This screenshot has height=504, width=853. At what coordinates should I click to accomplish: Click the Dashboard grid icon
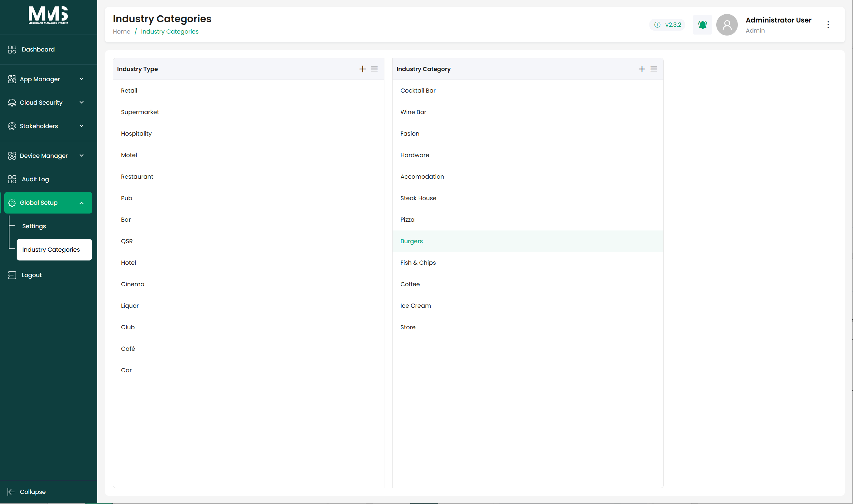point(12,50)
